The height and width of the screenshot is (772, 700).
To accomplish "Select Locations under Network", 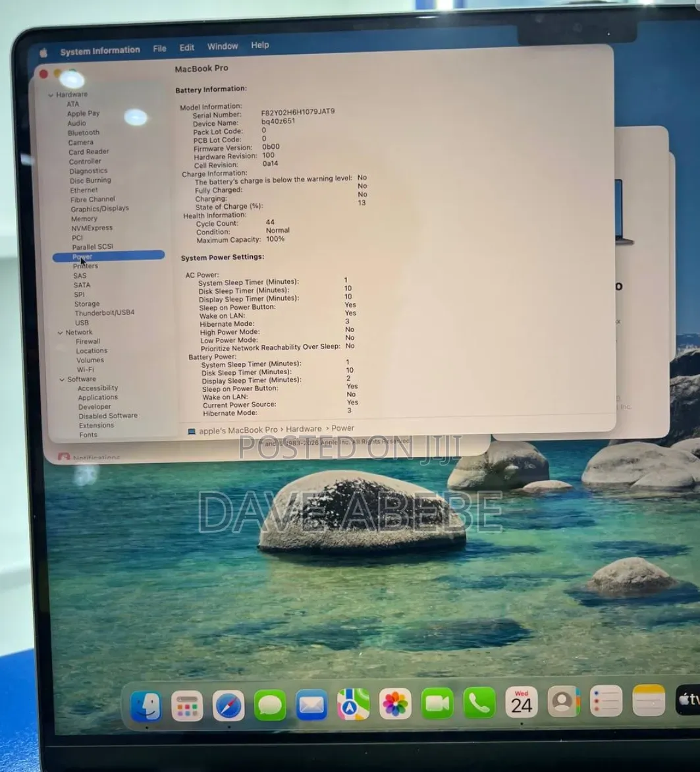I will pos(92,350).
